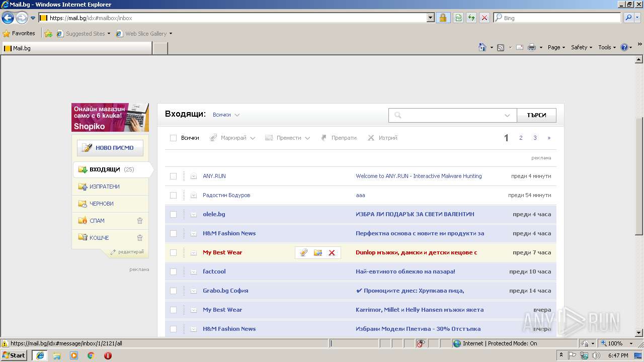Open Internet Explorer from the taskbar
The height and width of the screenshot is (362, 644).
point(40,355)
